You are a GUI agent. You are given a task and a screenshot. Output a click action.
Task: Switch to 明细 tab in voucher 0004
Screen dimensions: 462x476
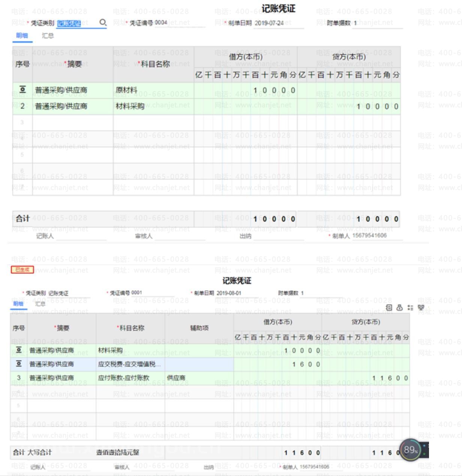pos(22,36)
